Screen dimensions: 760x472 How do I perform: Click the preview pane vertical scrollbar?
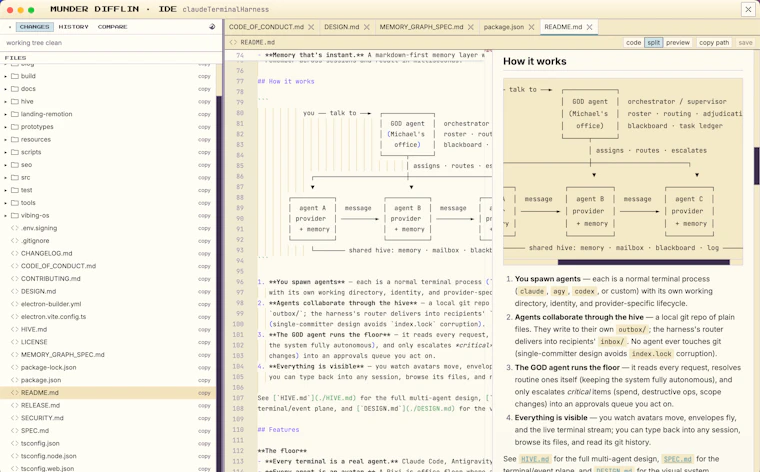[757, 166]
